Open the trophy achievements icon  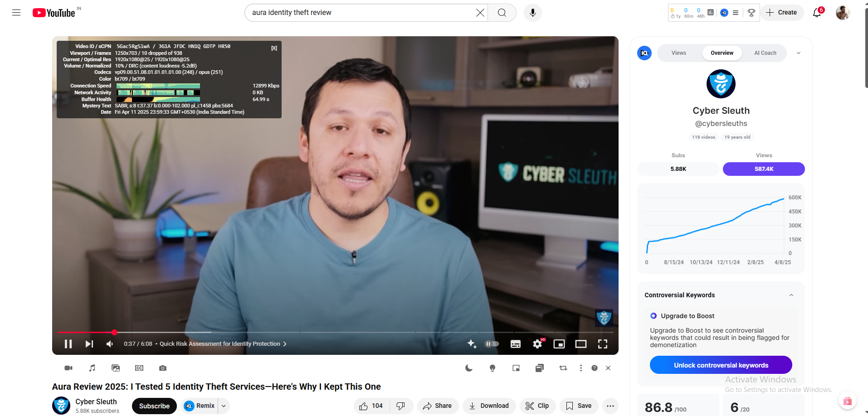point(751,13)
